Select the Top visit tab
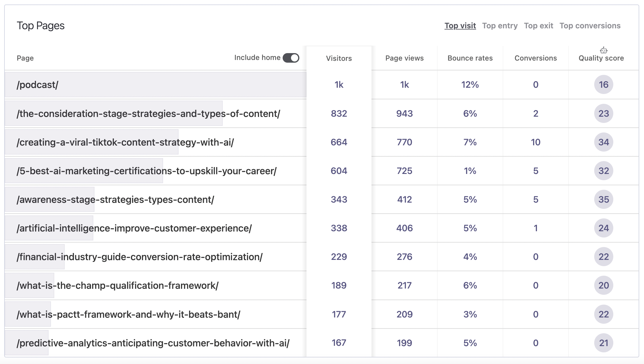The image size is (644, 364). tap(460, 26)
